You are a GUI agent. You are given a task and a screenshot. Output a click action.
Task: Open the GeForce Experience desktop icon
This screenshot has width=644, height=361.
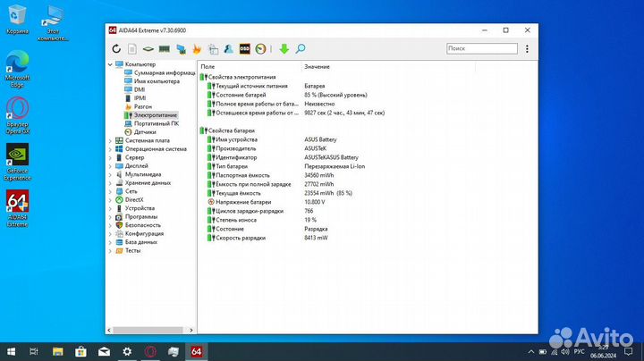(x=17, y=162)
